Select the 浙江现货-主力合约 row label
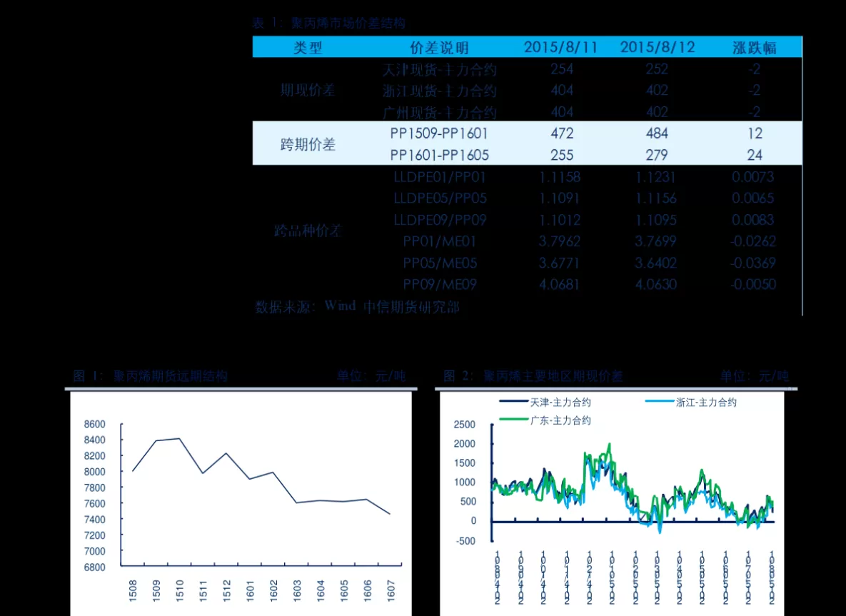 click(x=439, y=91)
